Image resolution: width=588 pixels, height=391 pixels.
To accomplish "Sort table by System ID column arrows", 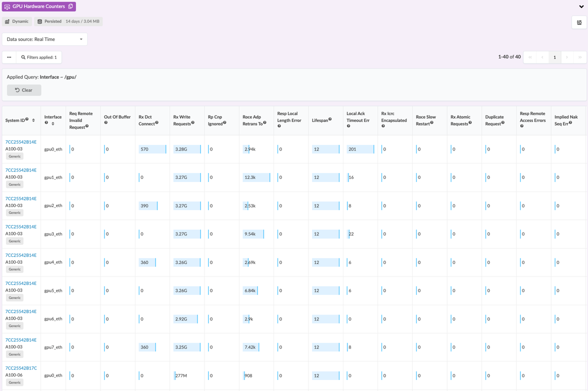I will [33, 120].
